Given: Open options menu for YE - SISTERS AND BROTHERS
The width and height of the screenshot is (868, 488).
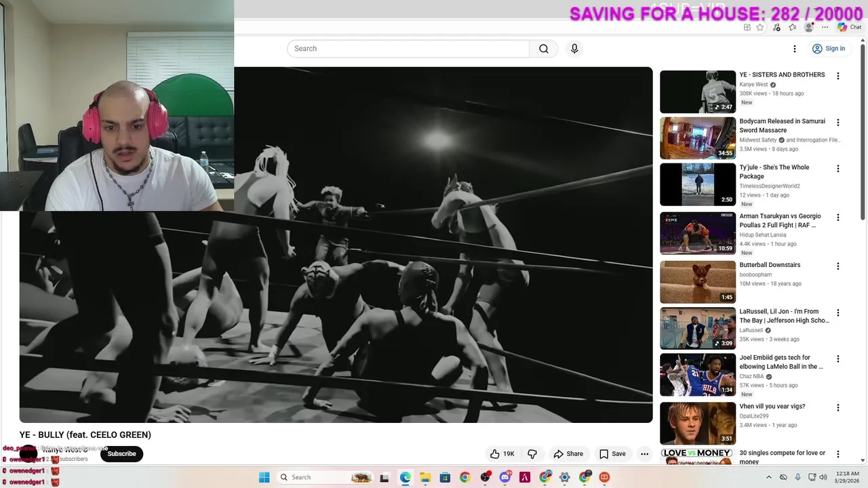Looking at the screenshot, I should 838,77.
